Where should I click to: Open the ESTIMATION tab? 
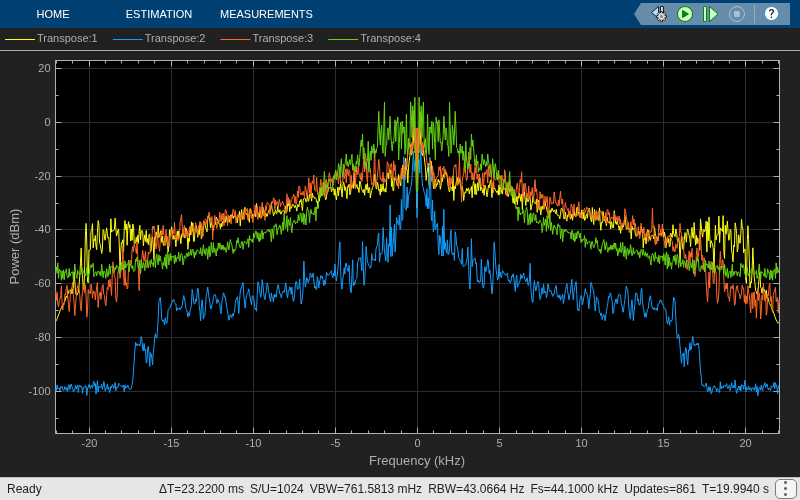(159, 14)
